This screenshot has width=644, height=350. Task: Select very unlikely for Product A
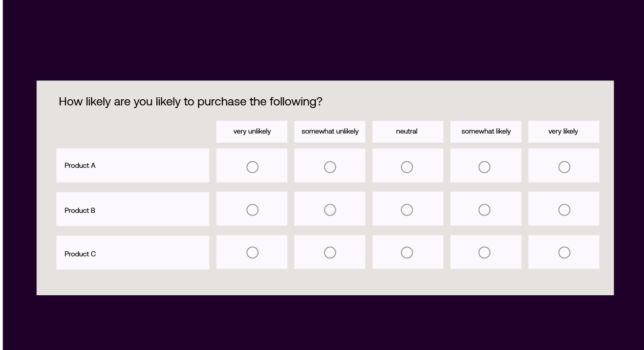(252, 167)
